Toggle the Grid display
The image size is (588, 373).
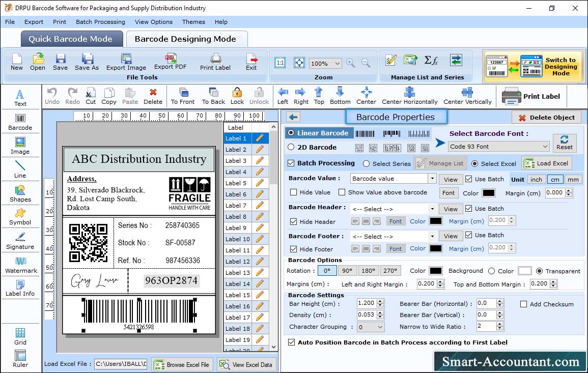pyautogui.click(x=20, y=336)
